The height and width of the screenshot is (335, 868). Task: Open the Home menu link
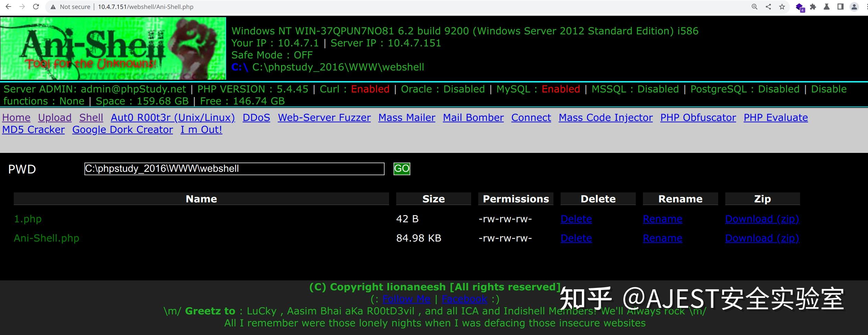16,118
